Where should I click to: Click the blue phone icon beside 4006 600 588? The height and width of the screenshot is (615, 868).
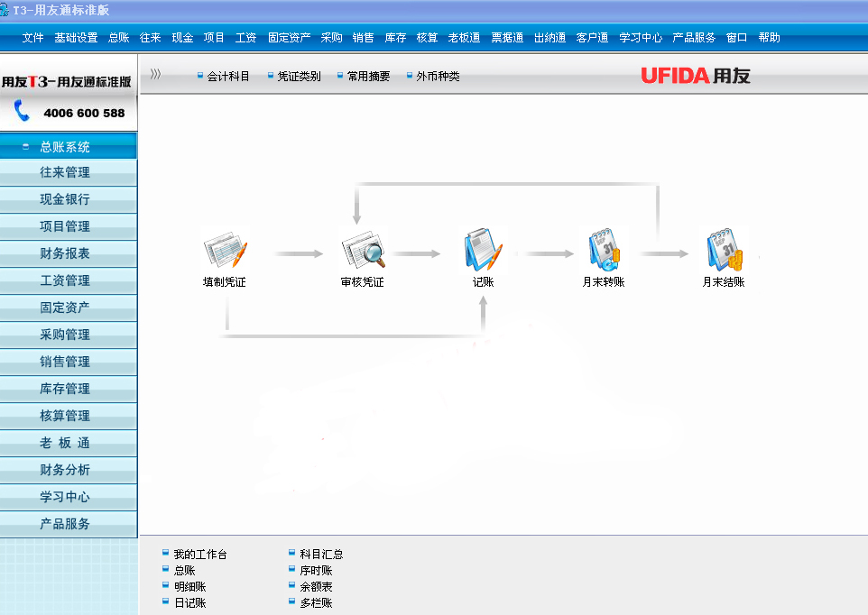tap(22, 111)
